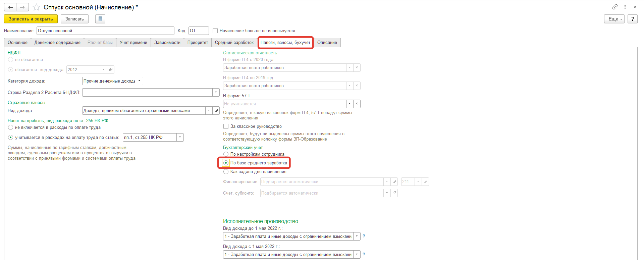Open help with question mark button

click(x=632, y=19)
